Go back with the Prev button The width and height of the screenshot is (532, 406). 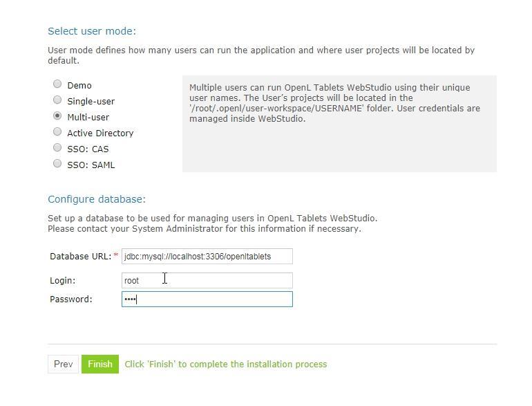pyautogui.click(x=63, y=365)
